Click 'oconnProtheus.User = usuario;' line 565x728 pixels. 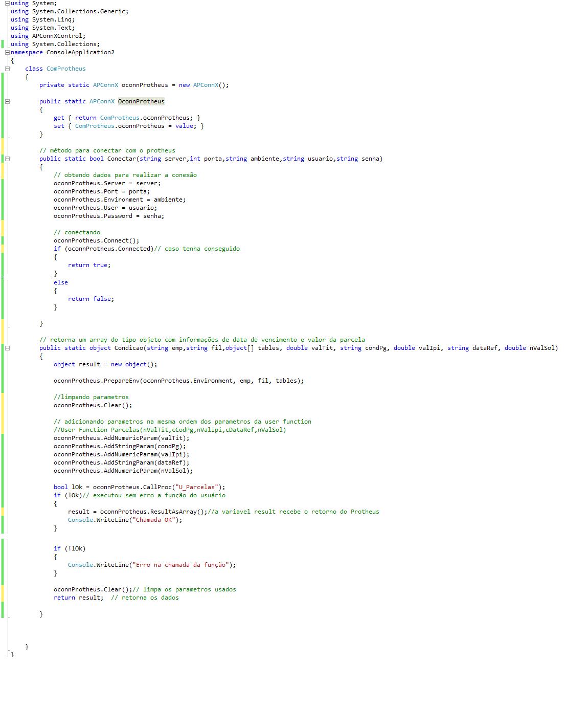coord(105,208)
